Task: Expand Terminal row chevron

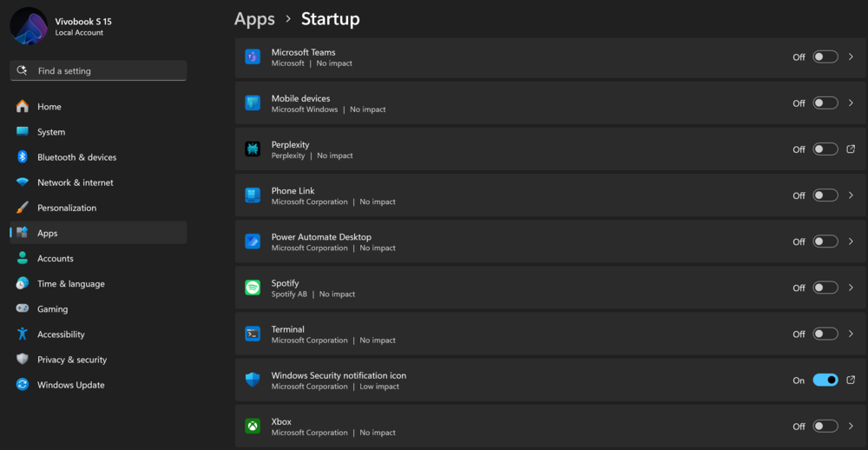Action: [852, 334]
